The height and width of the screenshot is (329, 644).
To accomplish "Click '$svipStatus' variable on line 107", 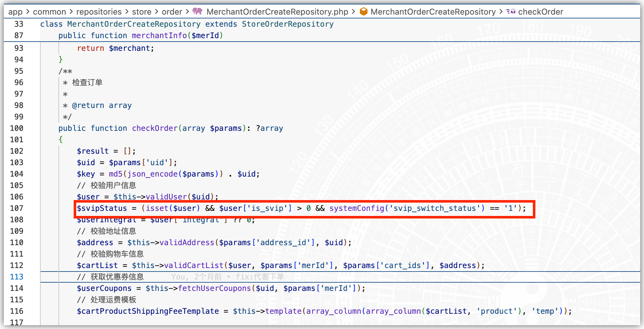I will pos(102,208).
